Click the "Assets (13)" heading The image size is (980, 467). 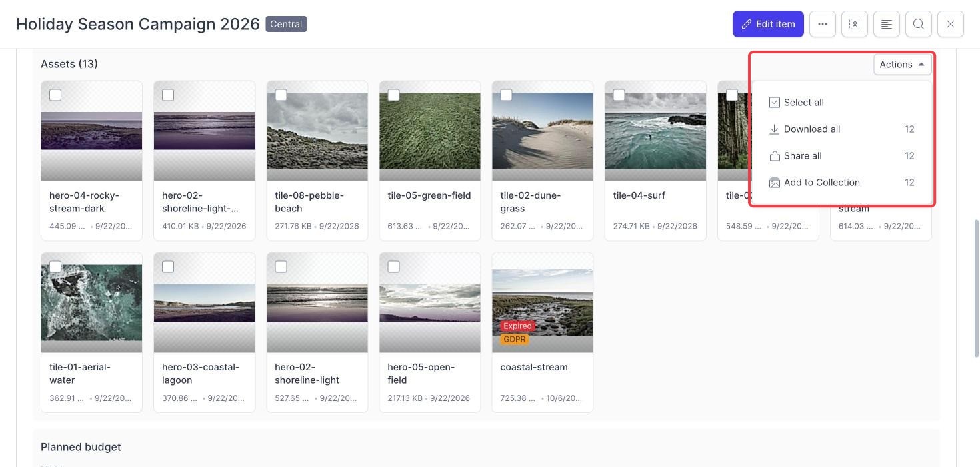pyautogui.click(x=69, y=64)
